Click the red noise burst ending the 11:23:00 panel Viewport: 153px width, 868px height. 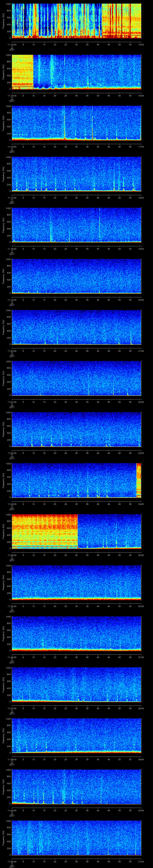pos(139,480)
